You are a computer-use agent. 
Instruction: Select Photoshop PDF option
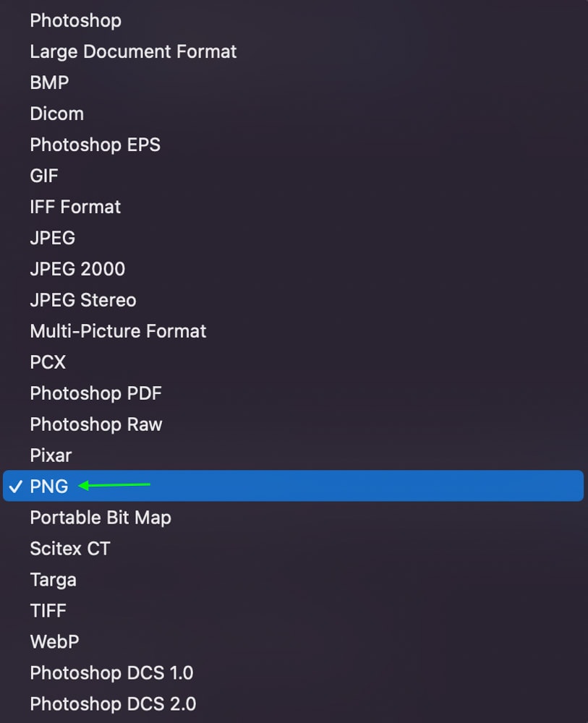294,393
